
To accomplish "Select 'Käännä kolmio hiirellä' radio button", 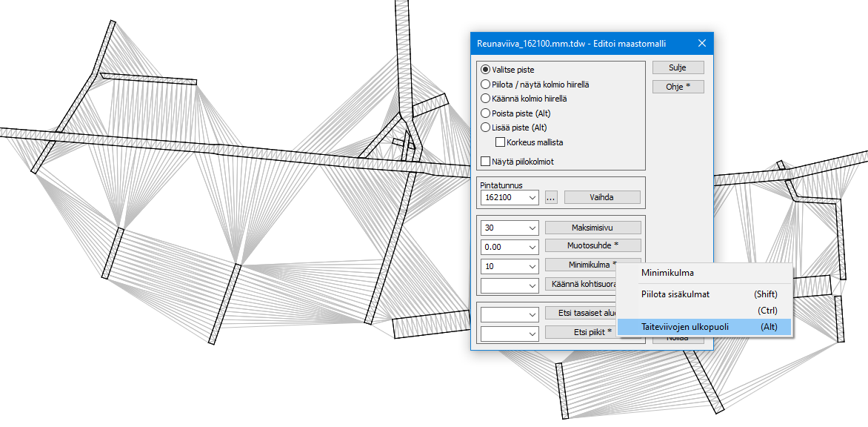I will (486, 99).
